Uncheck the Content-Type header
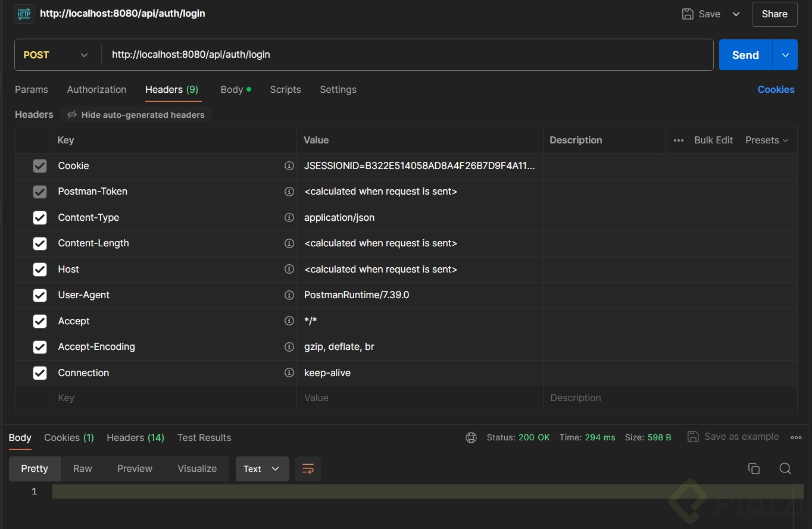The width and height of the screenshot is (812, 529). (x=40, y=218)
